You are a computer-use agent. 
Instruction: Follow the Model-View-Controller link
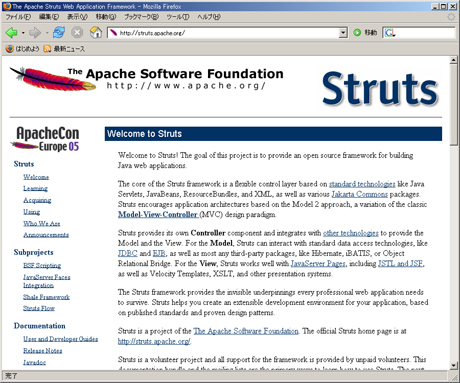click(x=158, y=214)
